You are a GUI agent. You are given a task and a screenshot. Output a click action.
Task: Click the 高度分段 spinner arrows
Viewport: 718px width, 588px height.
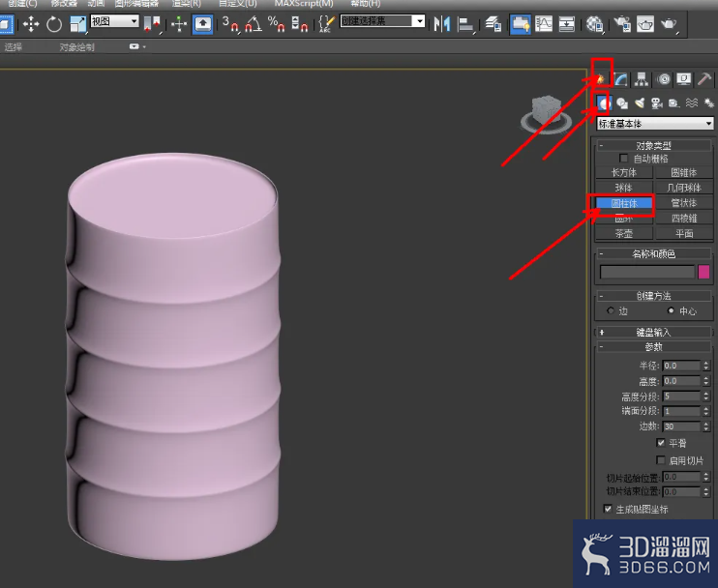tap(705, 396)
